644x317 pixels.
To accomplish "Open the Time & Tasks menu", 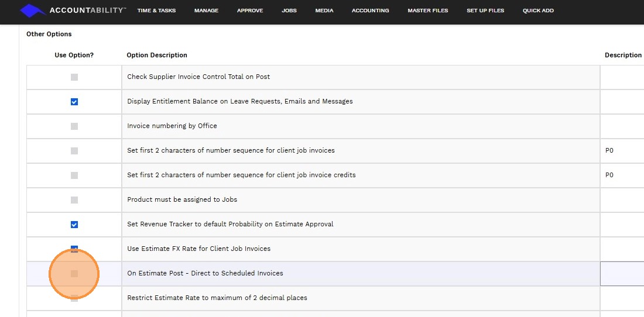I will tap(156, 11).
